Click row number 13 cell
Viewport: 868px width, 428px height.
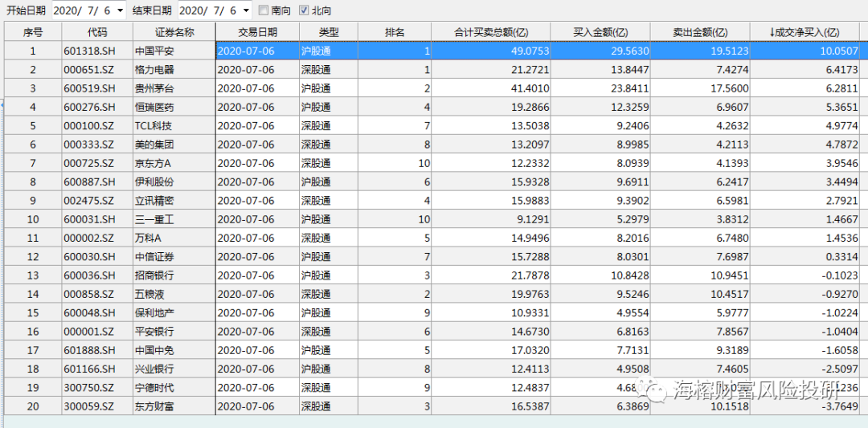[x=33, y=275]
